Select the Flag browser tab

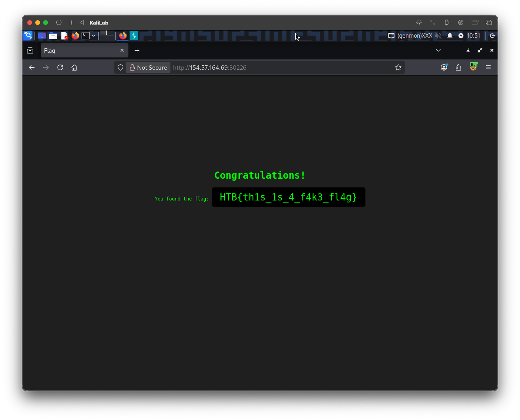79,51
